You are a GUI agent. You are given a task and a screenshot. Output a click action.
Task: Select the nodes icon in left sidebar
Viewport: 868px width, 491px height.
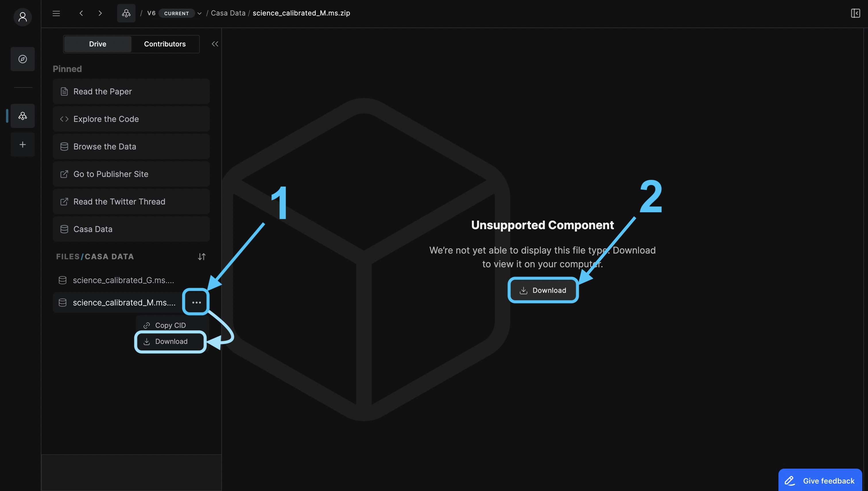coord(23,116)
